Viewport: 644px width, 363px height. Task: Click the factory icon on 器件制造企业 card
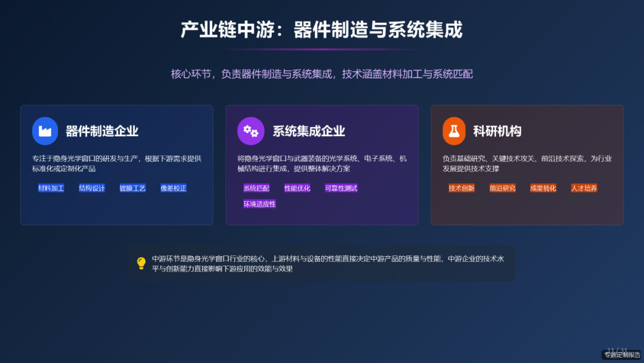(45, 131)
